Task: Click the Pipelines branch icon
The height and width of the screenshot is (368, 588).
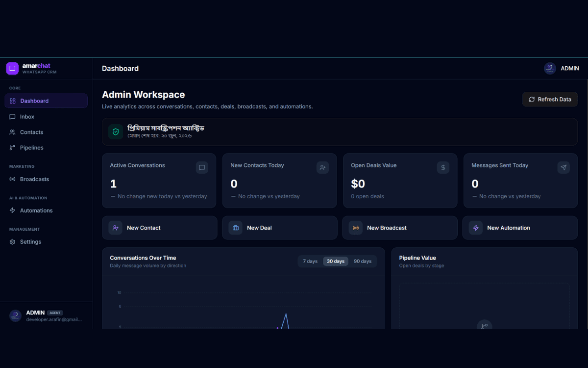Action: pyautogui.click(x=13, y=148)
